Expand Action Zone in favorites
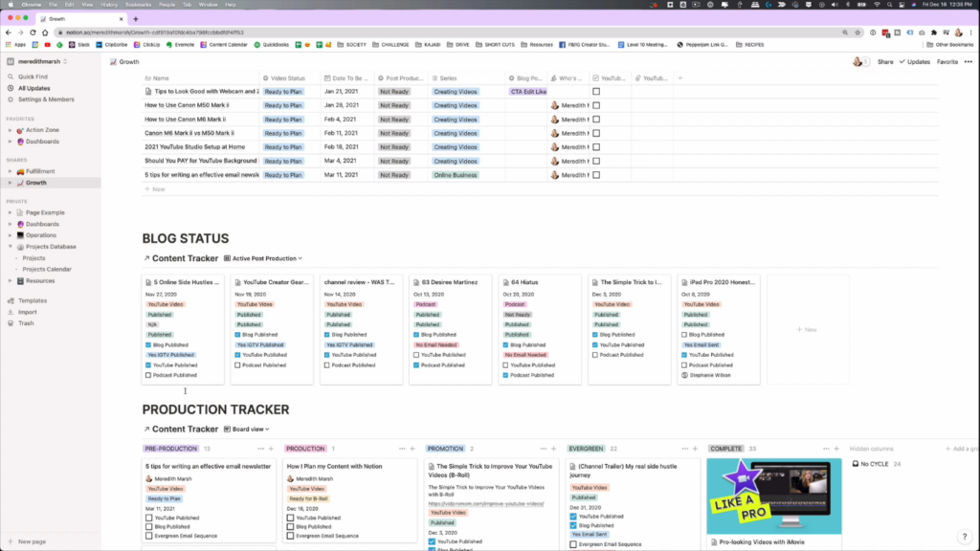Image resolution: width=980 pixels, height=551 pixels. pyautogui.click(x=10, y=130)
